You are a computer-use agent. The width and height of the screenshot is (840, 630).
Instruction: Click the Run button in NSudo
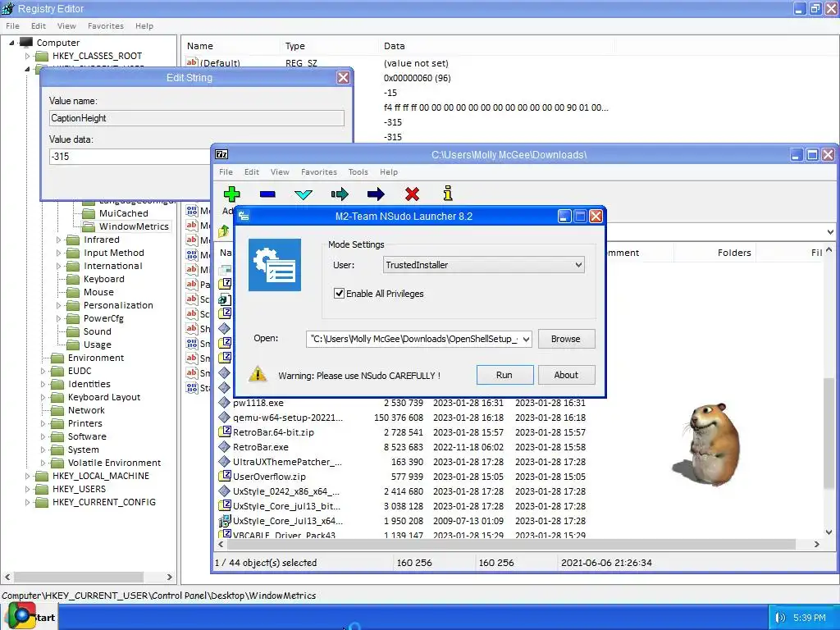[x=504, y=375]
